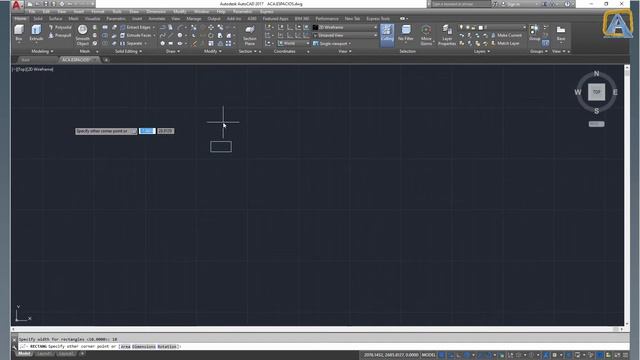Open the Manage ribbon tab

pyautogui.click(x=194, y=19)
